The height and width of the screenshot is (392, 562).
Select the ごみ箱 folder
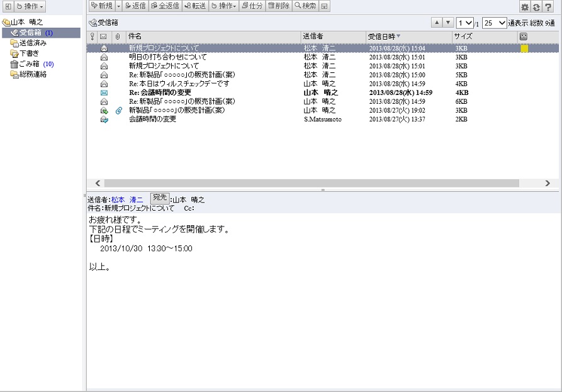pyautogui.click(x=29, y=64)
